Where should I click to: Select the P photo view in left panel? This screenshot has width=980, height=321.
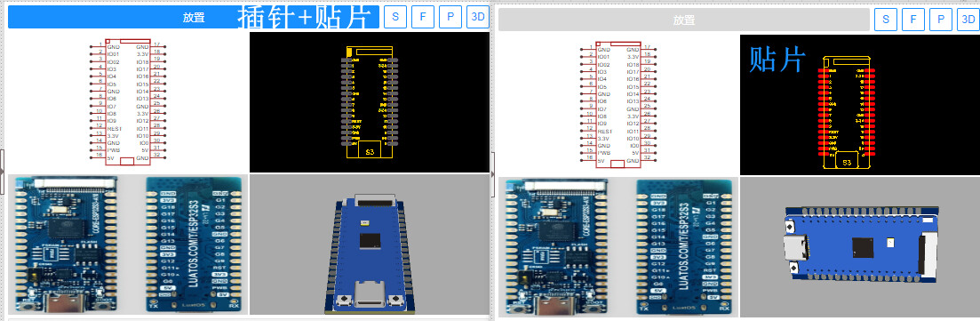[x=450, y=18]
